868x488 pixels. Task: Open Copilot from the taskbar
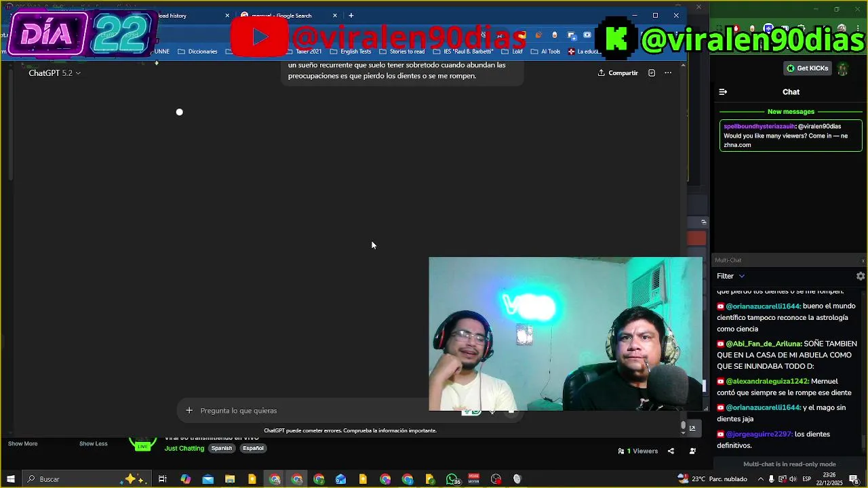point(185,479)
